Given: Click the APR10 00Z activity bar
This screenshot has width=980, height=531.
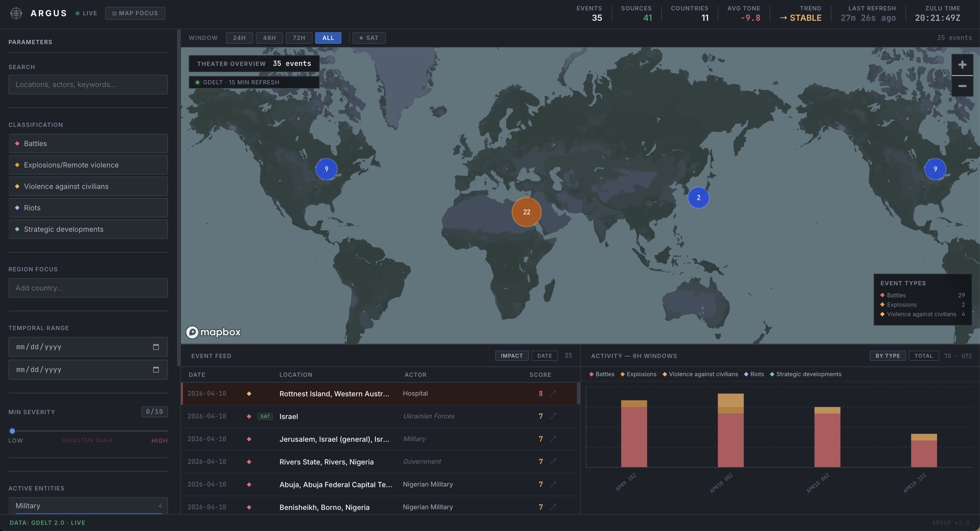Looking at the screenshot, I should coord(730,430).
